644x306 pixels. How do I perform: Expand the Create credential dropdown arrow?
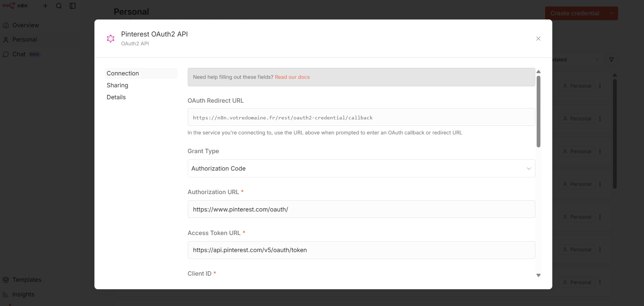tap(612, 13)
